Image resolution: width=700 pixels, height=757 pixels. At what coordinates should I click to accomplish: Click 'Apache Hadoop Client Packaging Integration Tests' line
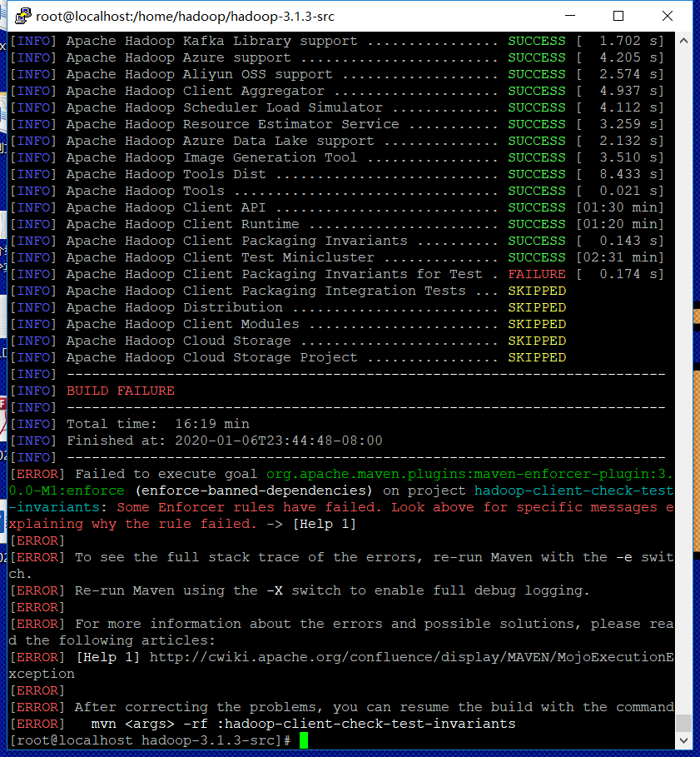click(x=288, y=291)
